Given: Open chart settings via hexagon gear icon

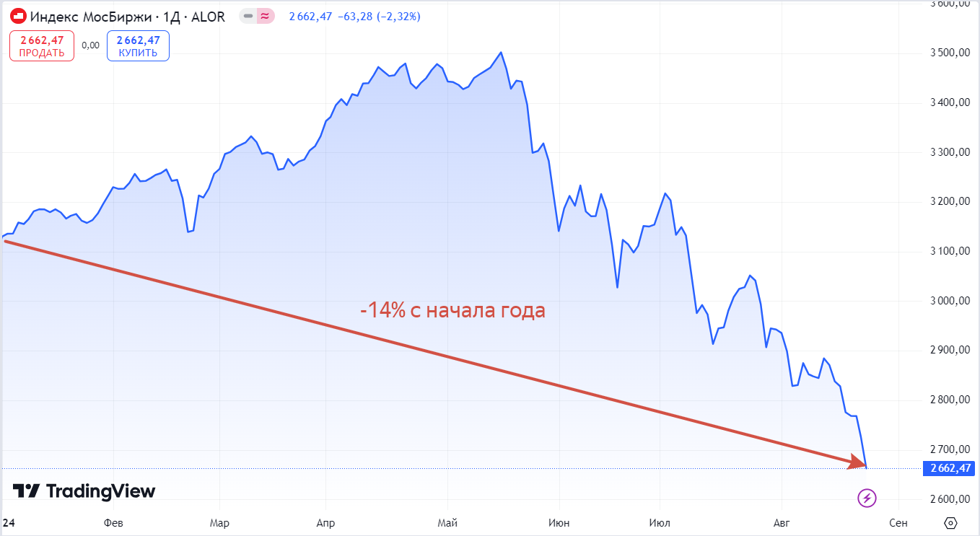Looking at the screenshot, I should click(950, 522).
